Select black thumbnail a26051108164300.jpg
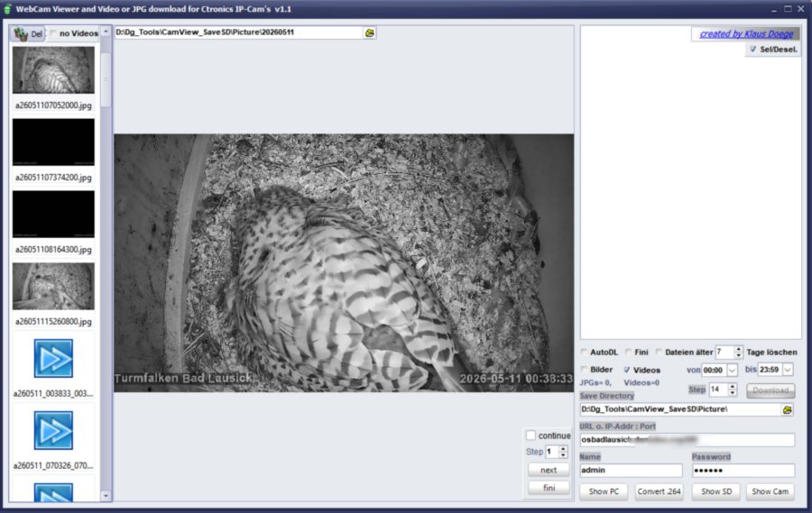The width and height of the screenshot is (812, 513). [x=53, y=214]
